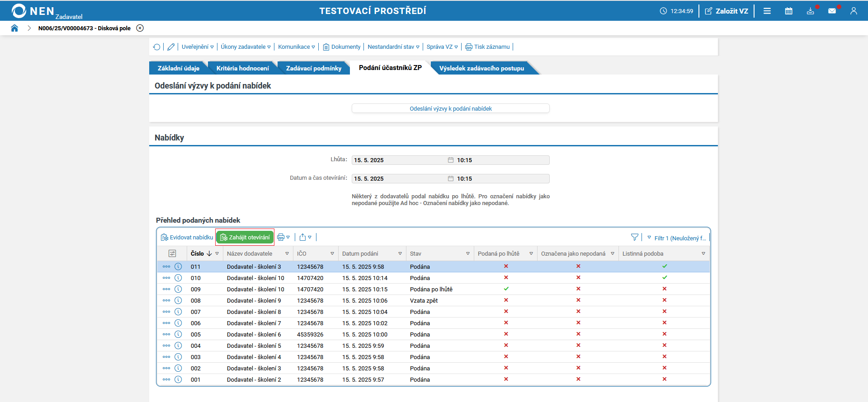Open the download notifications icon
Viewport: 868px width, 402px height.
(811, 11)
